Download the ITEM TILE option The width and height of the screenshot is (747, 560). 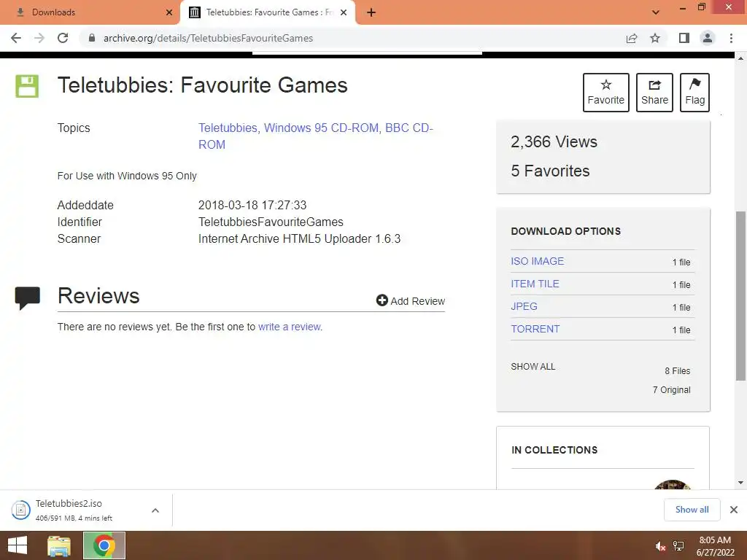535,284
